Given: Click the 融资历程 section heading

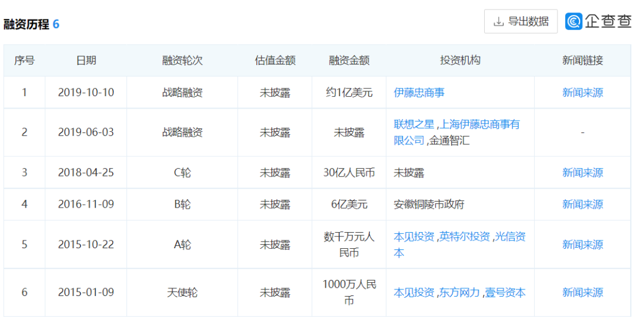Looking at the screenshot, I should pyautogui.click(x=26, y=24).
